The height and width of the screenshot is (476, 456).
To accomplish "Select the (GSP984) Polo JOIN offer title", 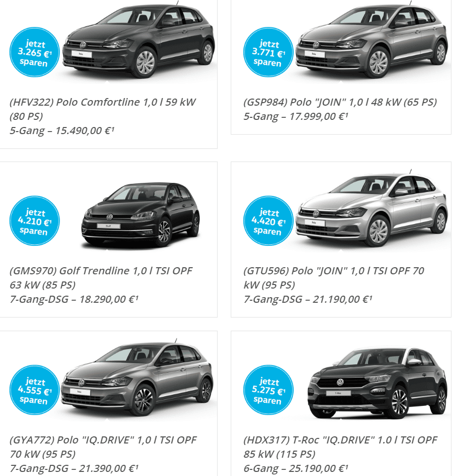I will [x=340, y=102].
